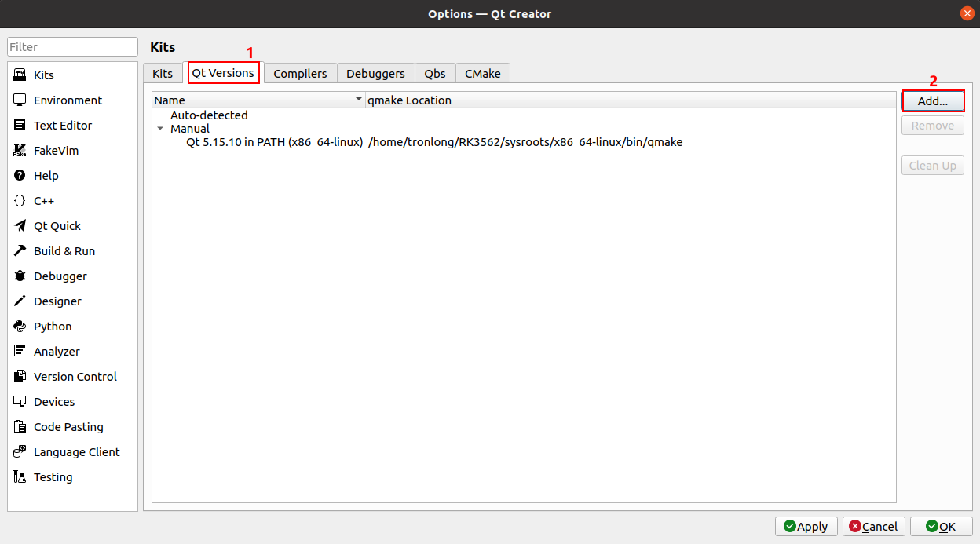Select the Analyzer icon
980x544 pixels.
click(20, 352)
